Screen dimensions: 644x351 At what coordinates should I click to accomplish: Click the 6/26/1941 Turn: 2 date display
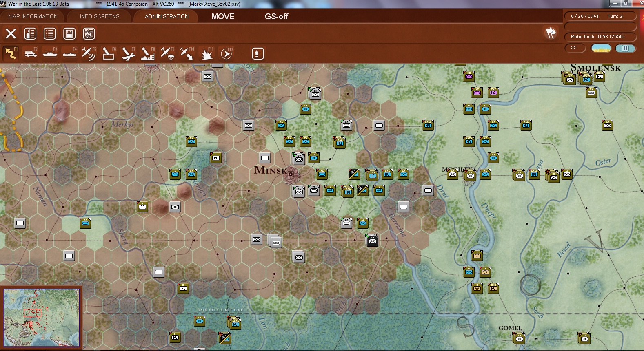pyautogui.click(x=600, y=16)
